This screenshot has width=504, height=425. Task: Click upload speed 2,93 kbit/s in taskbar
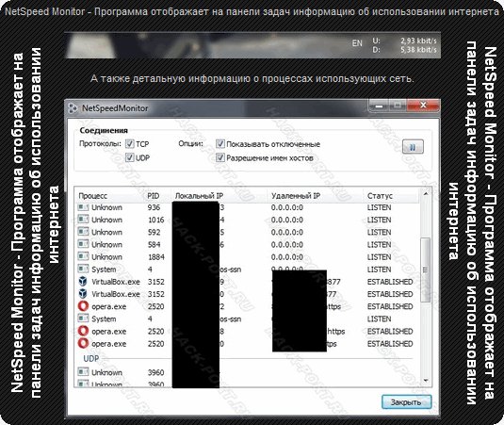pos(418,41)
